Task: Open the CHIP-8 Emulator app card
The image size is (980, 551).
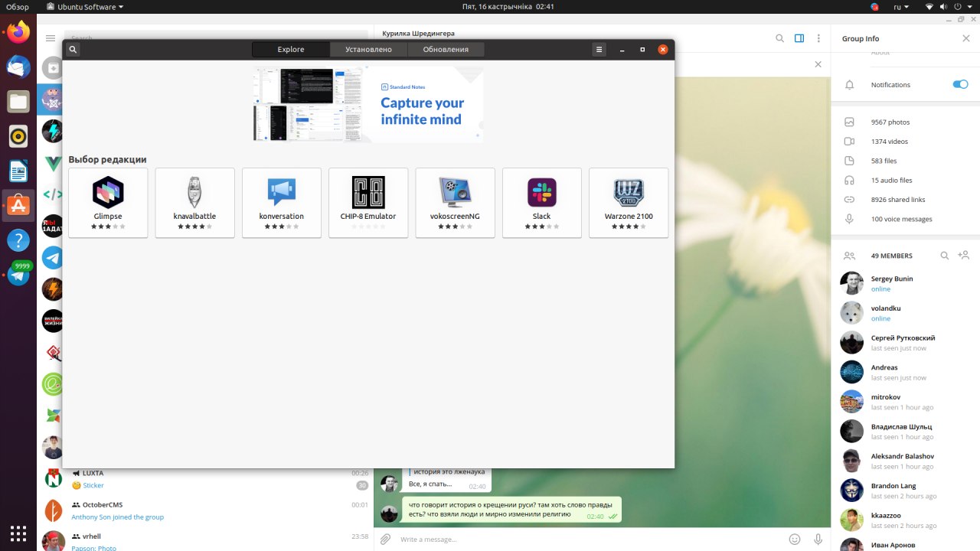Action: [x=368, y=203]
